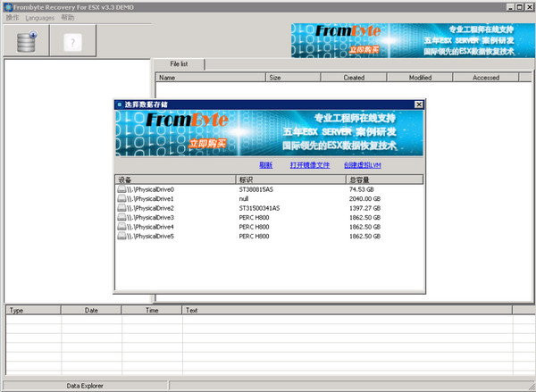536x392 pixels.
Task: Click the 刷新 refresh link
Action: pyautogui.click(x=265, y=165)
